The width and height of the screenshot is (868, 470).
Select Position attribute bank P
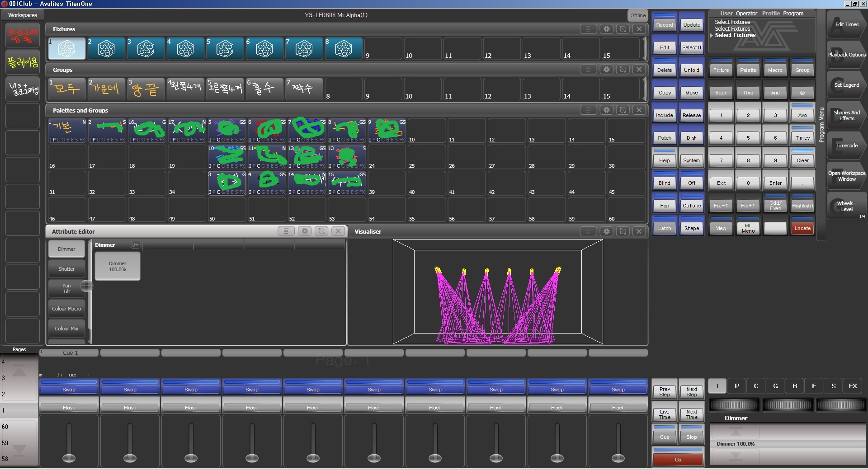point(737,386)
